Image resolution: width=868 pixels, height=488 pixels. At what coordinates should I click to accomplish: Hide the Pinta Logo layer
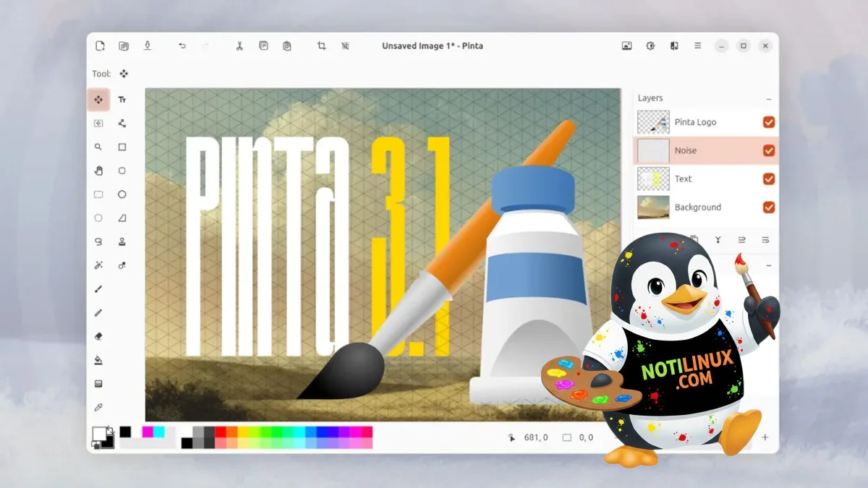[x=768, y=122]
